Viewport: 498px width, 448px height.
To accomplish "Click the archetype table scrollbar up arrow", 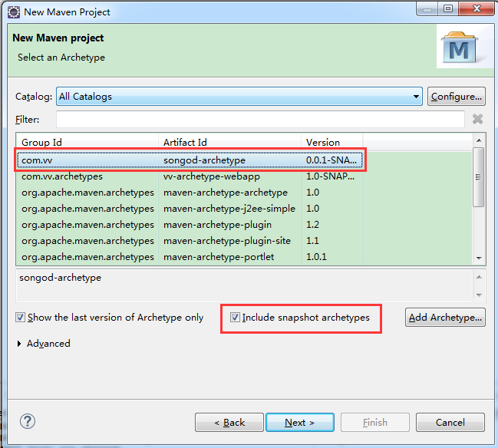I will pyautogui.click(x=479, y=140).
